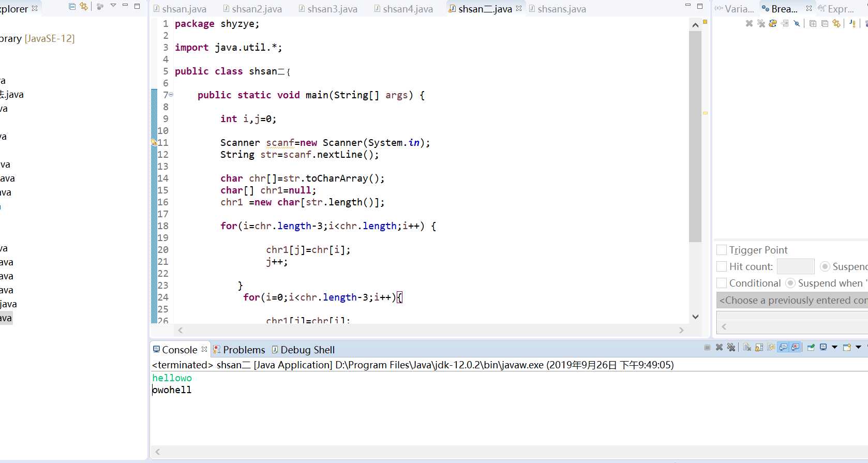Click the Hit count input field

(796, 266)
